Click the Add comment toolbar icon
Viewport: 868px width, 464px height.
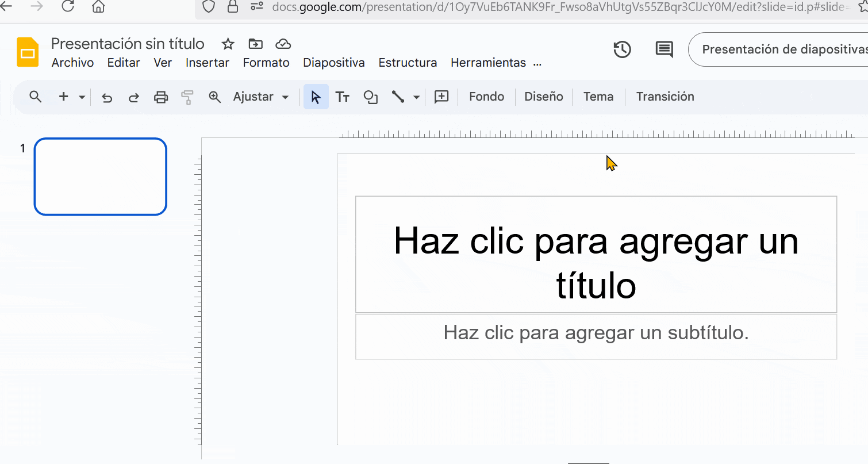click(x=441, y=97)
